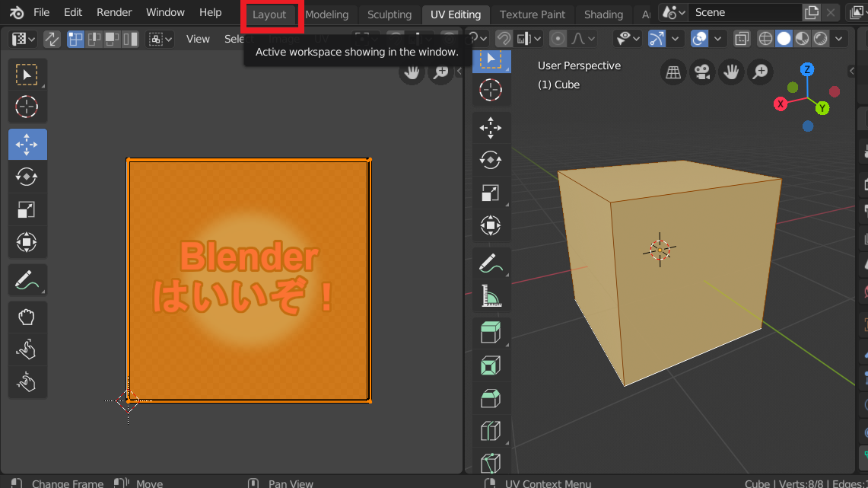Pick the Scale tool in UV editor

point(27,209)
